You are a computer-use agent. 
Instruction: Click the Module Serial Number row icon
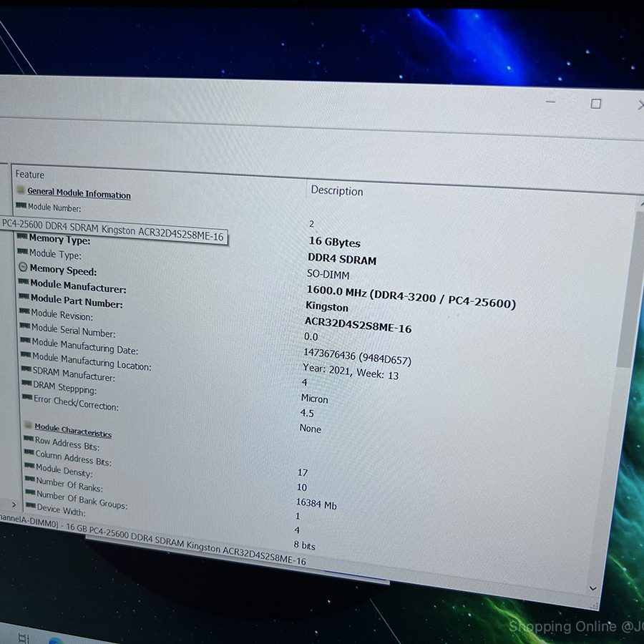click(x=25, y=326)
